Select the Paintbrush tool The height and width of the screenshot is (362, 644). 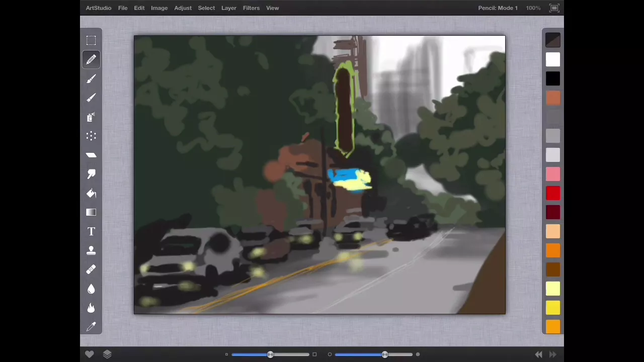pos(91,79)
